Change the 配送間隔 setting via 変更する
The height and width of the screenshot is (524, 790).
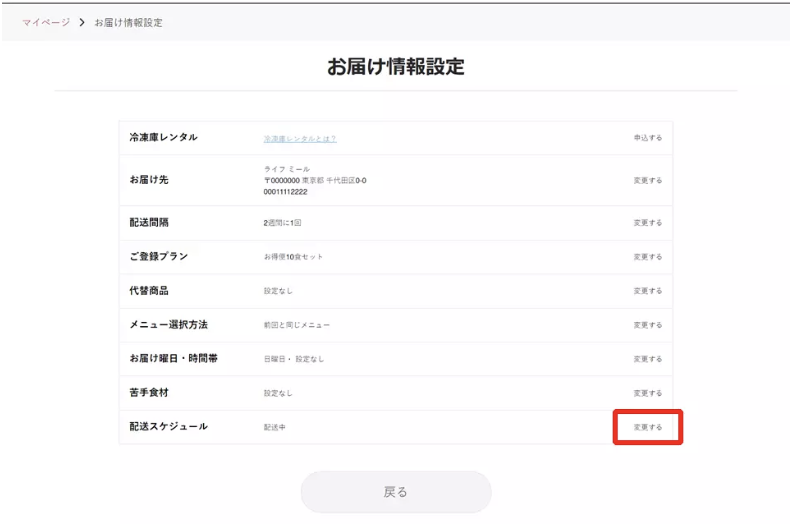[x=647, y=223]
